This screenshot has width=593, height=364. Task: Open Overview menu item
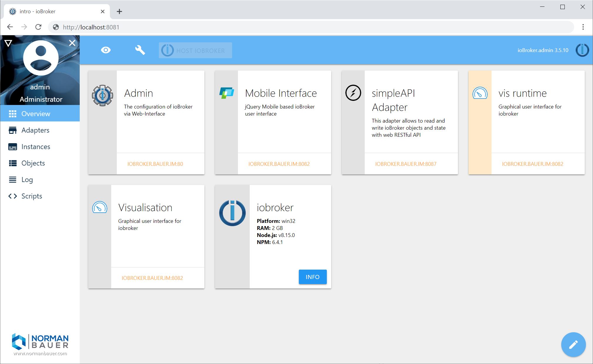tap(40, 113)
